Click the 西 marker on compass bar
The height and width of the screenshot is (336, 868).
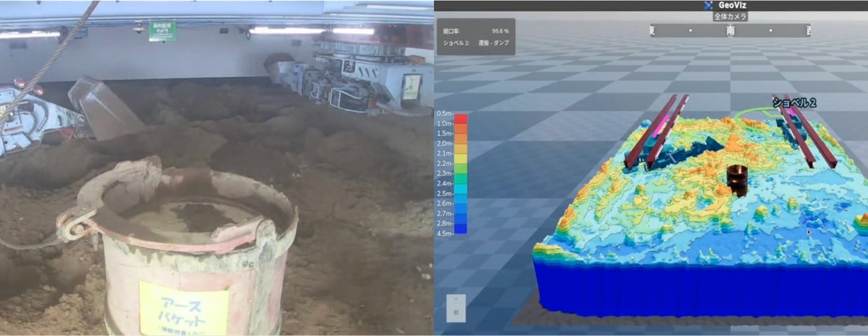point(808,31)
